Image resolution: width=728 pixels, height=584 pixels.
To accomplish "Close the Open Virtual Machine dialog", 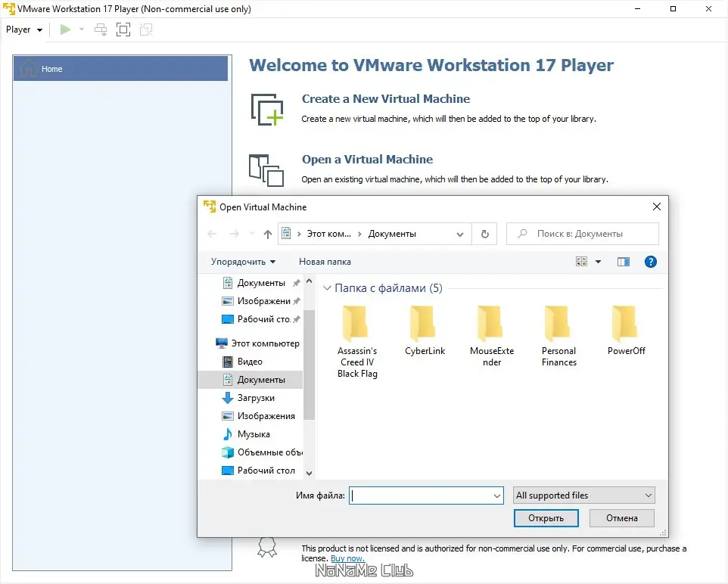I will coord(657,207).
